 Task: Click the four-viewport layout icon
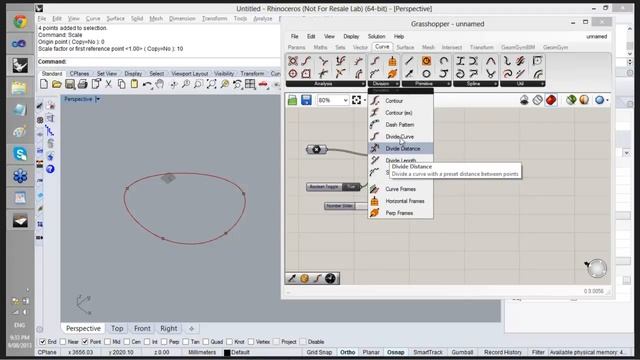point(250,84)
